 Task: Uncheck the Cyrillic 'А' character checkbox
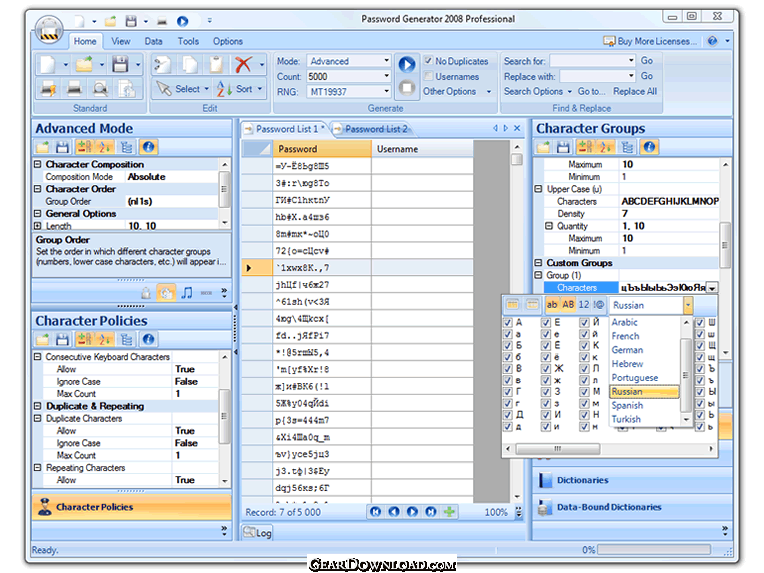pos(508,322)
